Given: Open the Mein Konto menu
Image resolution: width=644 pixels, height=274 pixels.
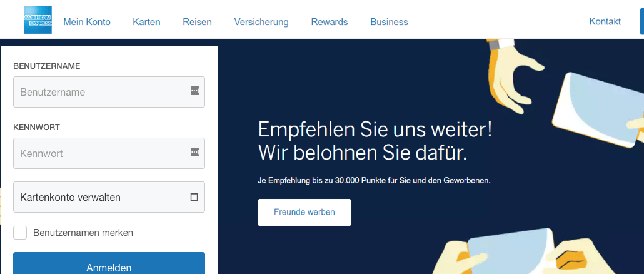Looking at the screenshot, I should coord(87,22).
